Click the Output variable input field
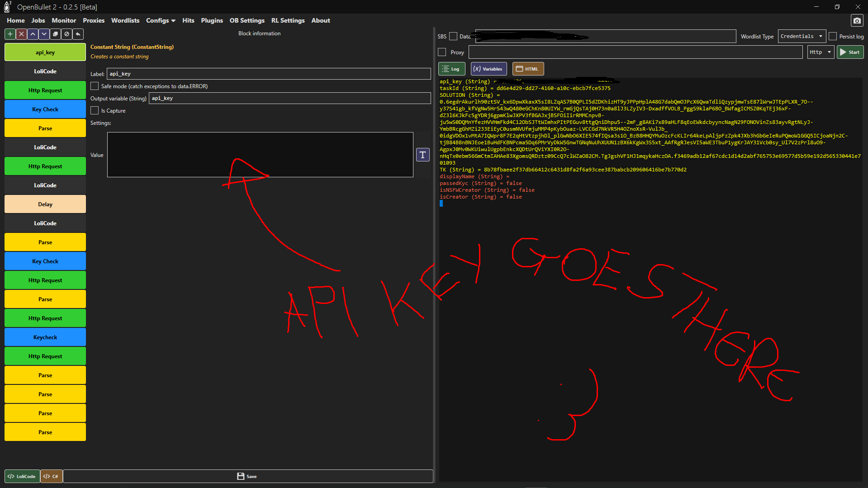 (289, 98)
